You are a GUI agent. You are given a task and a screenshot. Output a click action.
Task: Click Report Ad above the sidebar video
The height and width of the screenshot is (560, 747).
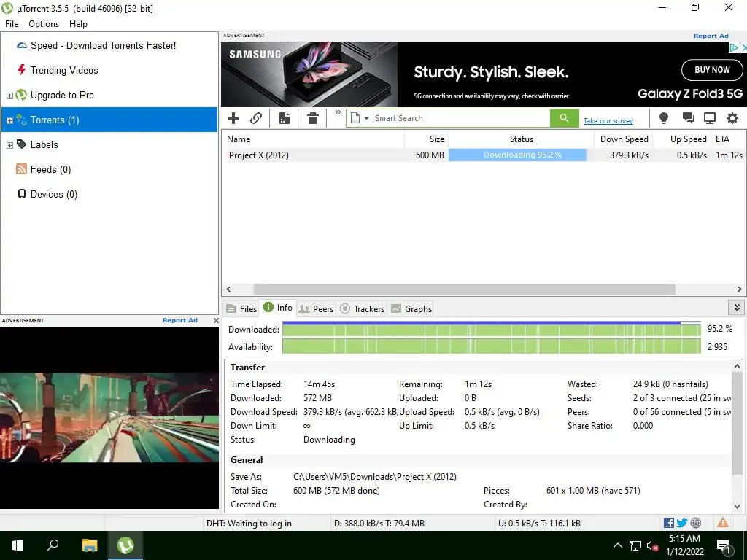(x=180, y=320)
